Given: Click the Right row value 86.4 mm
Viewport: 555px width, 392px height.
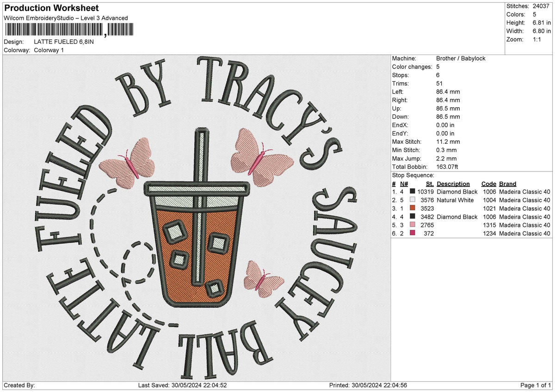Looking at the screenshot, I should [448, 100].
